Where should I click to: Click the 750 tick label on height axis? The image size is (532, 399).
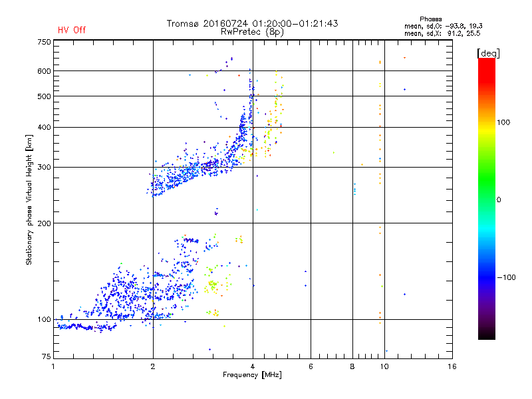click(x=44, y=42)
